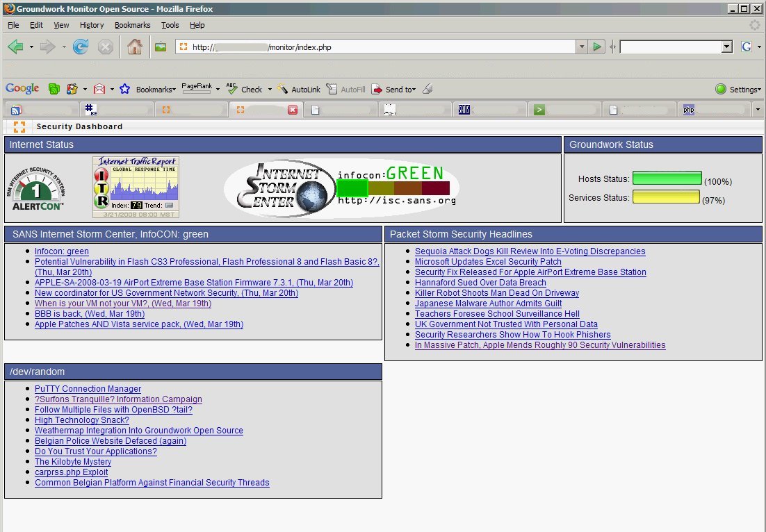Open the 'PuTTY Connection Manager' link
Viewport: 766px width, 532px height.
(x=88, y=389)
